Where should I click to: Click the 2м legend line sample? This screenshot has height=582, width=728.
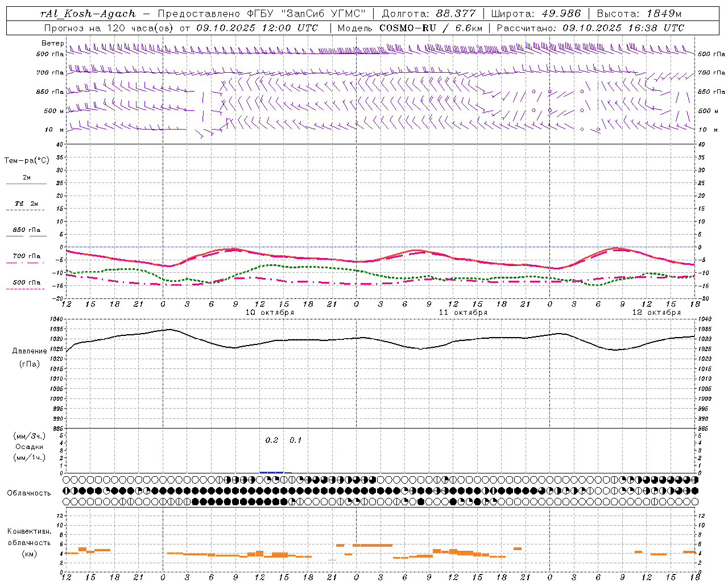26,184
